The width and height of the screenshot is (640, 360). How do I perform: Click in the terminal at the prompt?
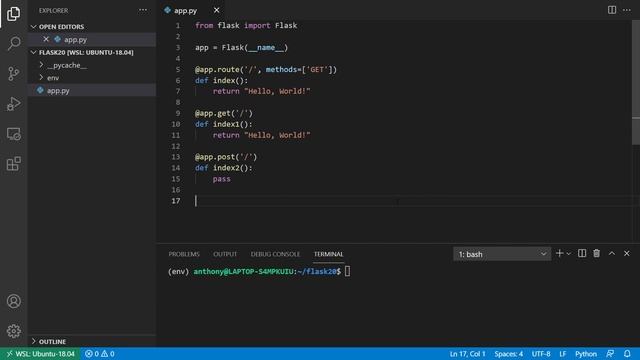pos(347,271)
